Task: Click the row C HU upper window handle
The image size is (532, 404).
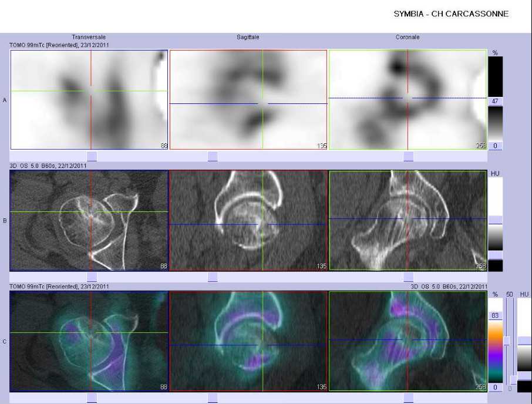Action: [x=524, y=341]
